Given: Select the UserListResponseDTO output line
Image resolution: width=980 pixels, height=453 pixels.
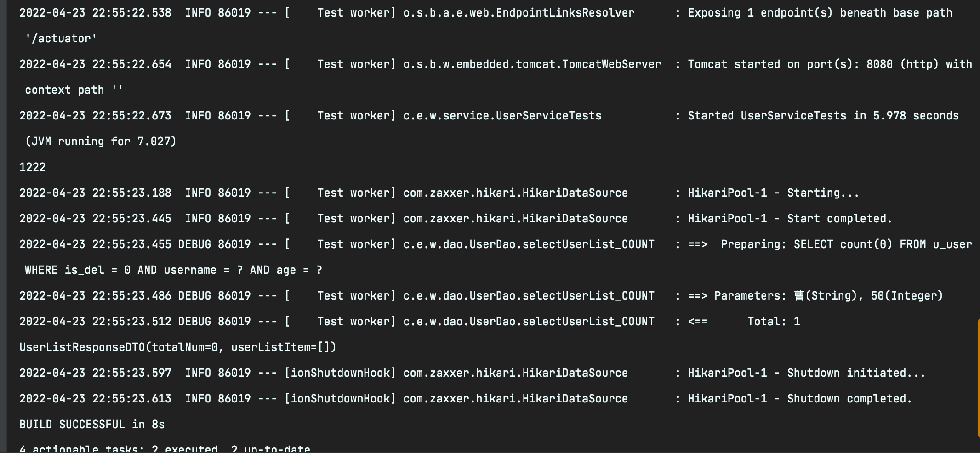Looking at the screenshot, I should tap(177, 347).
